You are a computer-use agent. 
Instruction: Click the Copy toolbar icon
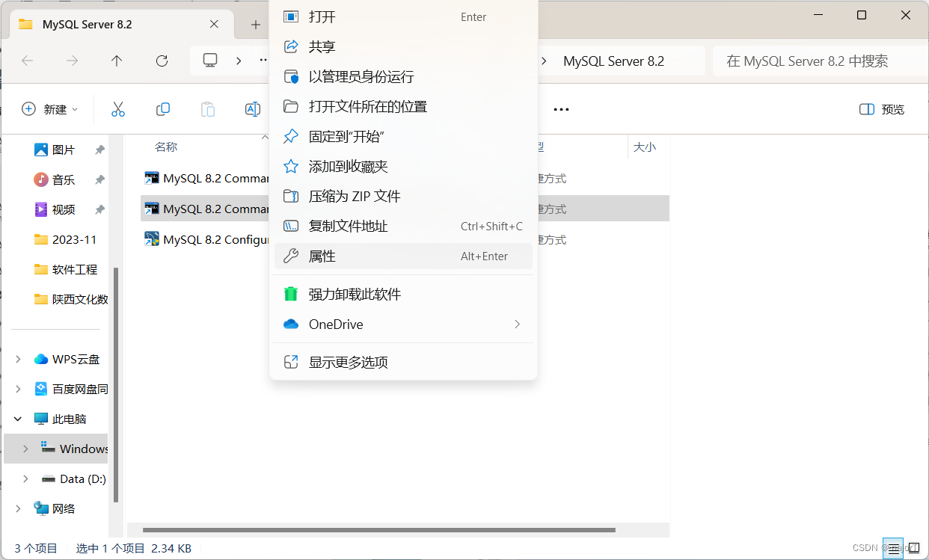tap(163, 109)
